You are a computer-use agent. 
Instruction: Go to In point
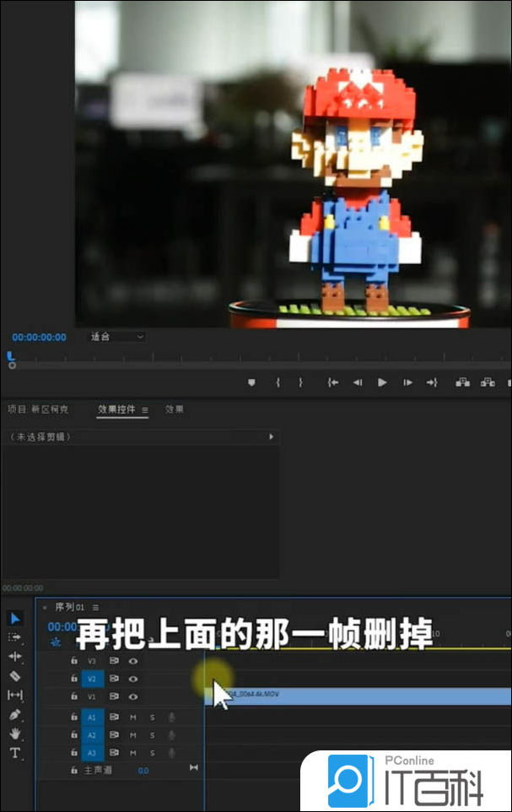click(333, 382)
